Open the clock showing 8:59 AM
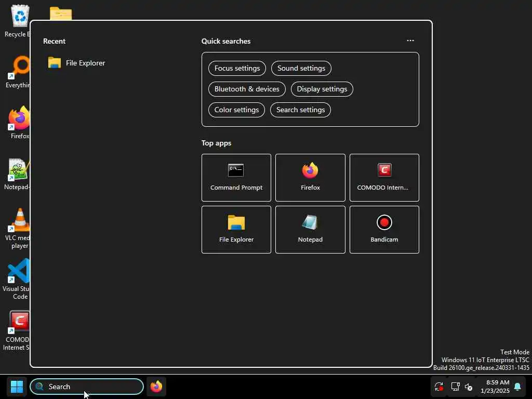Image resolution: width=532 pixels, height=399 pixels. (x=495, y=387)
